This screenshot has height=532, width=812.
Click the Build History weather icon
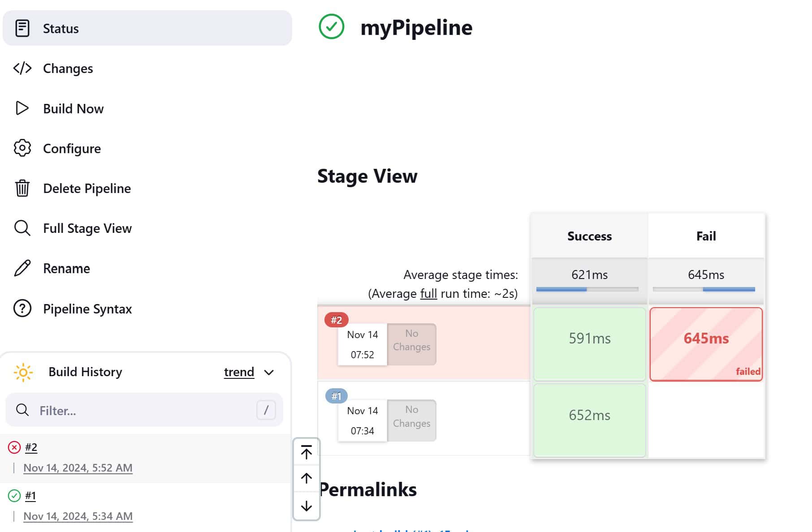pyautogui.click(x=24, y=372)
